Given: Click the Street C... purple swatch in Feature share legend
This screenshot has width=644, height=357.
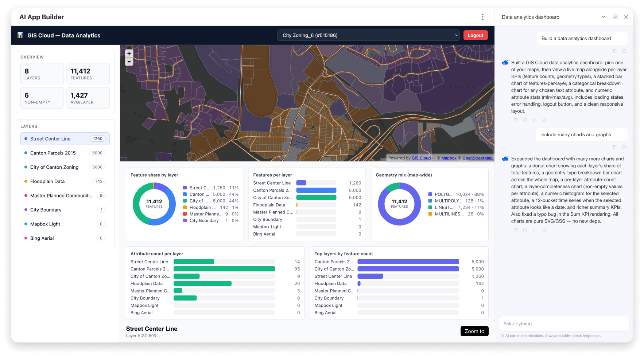Looking at the screenshot, I should point(185,188).
